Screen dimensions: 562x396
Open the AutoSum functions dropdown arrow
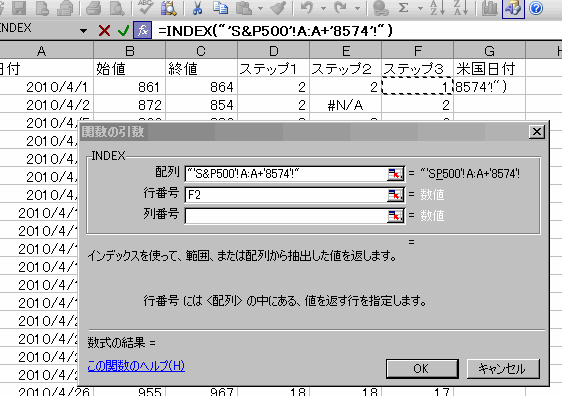click(x=420, y=8)
